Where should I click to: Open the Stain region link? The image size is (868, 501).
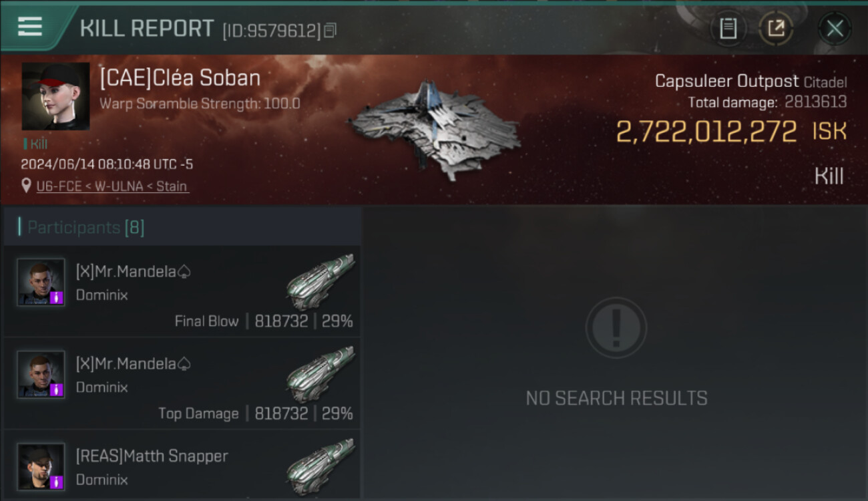point(172,186)
